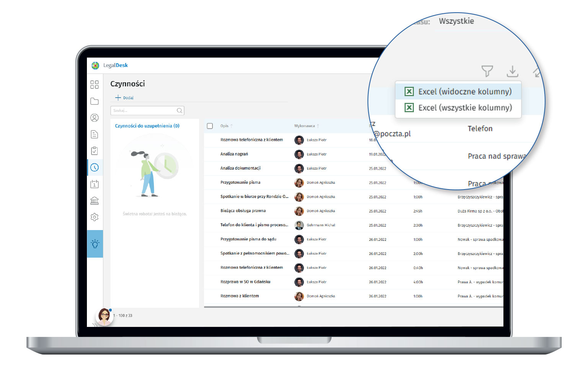Open the settings gear icon in sidebar
Screen dimensions: 588x392
[95, 217]
